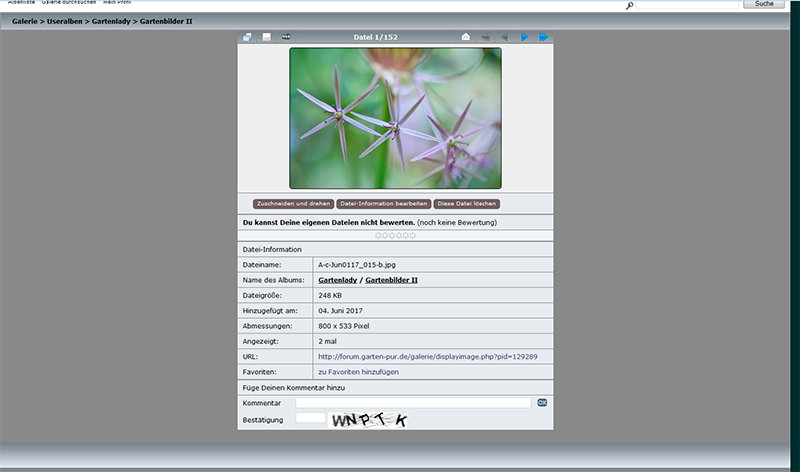The height and width of the screenshot is (472, 800).
Task: Open Useralben breadcrumb link
Action: pos(64,21)
